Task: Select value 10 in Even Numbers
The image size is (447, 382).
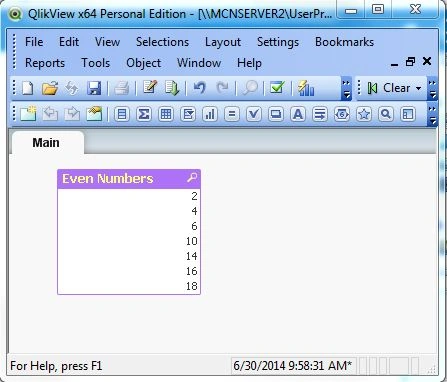Action: pyautogui.click(x=129, y=241)
